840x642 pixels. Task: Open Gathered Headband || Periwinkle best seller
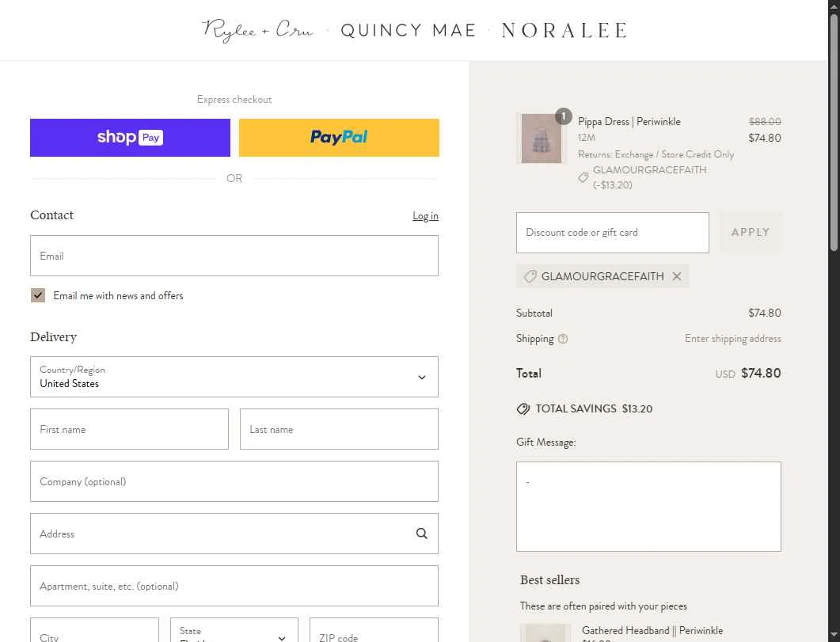pyautogui.click(x=652, y=630)
